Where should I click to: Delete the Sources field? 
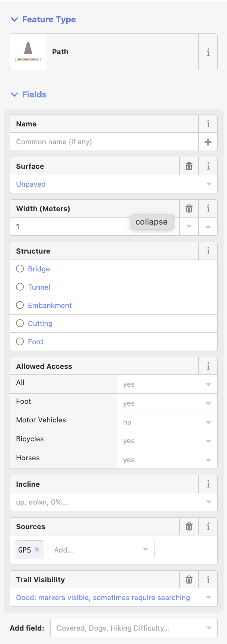[189, 527]
